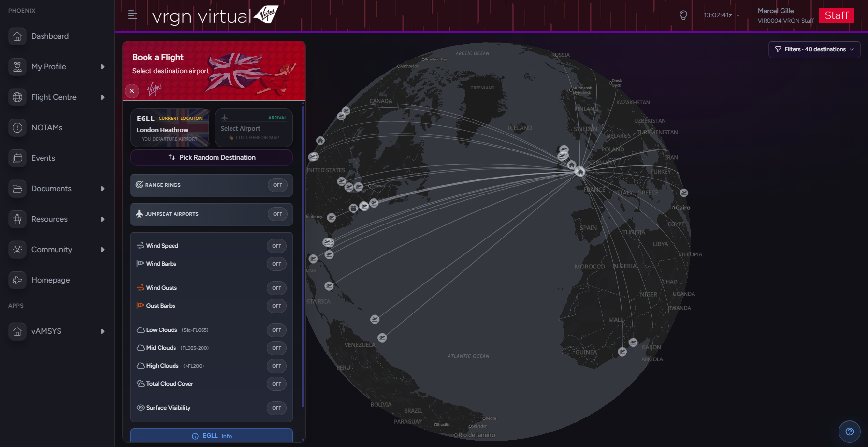Turn on Wind Speed layer
The image size is (868, 447).
point(276,246)
